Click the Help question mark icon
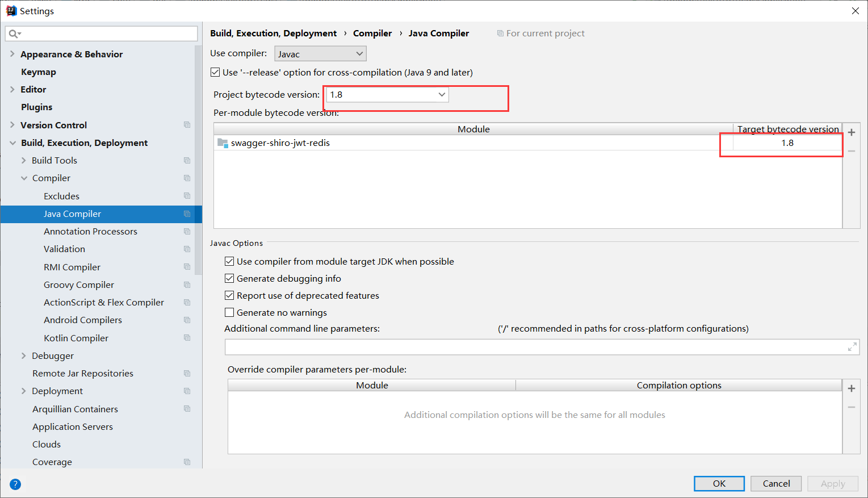This screenshot has height=498, width=868. 15,484
